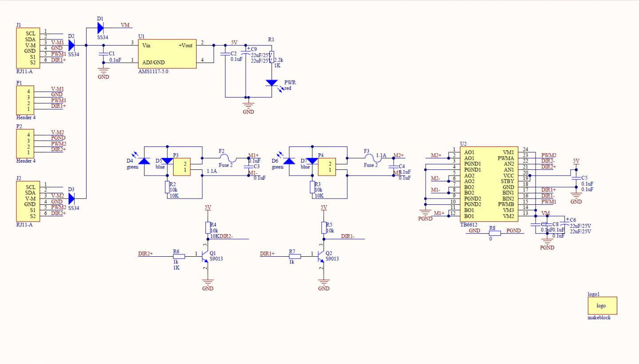Click the 'PWMA' pin label inside U2
The image size is (639, 364).
coord(506,158)
